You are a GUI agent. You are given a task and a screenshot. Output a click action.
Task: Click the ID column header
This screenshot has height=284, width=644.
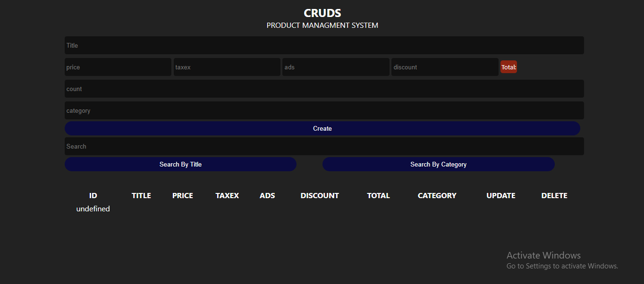(x=93, y=195)
